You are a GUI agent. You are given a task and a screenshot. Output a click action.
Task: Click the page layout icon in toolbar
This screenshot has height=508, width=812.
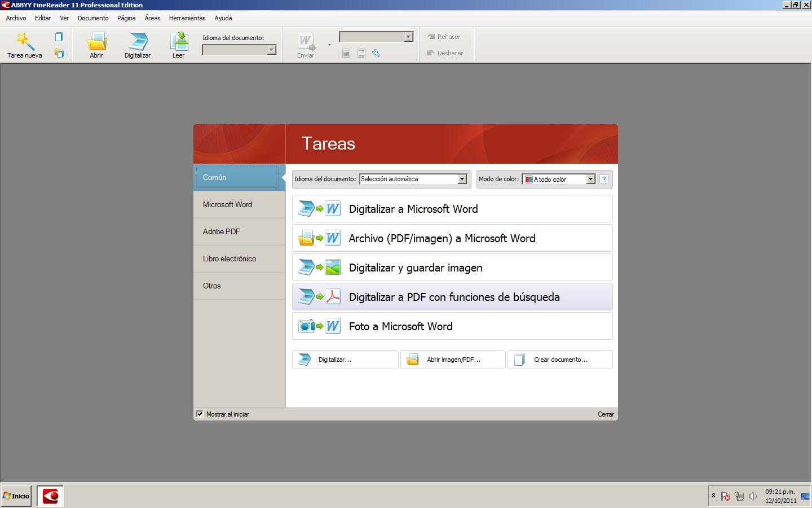[361, 53]
